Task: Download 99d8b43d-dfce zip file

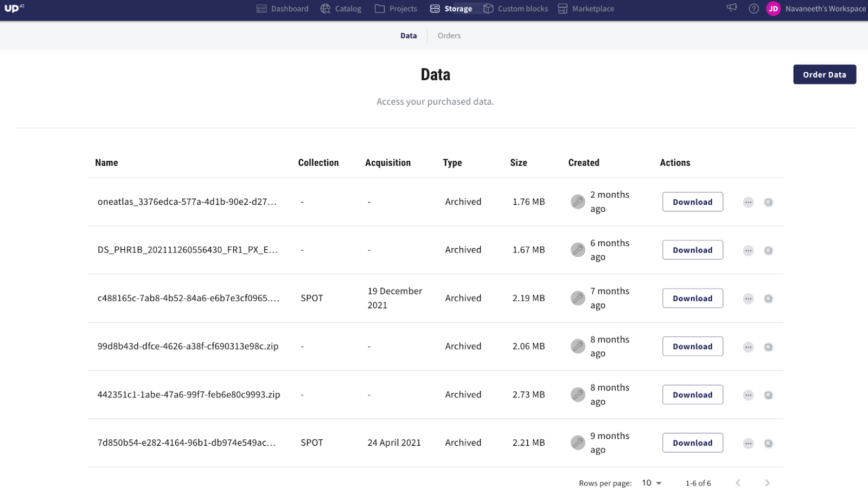Action: (693, 346)
